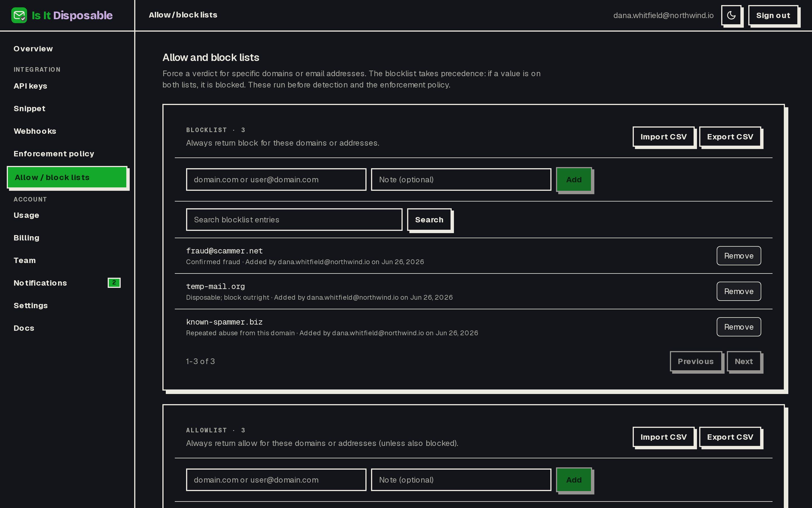
Task: Click the dana.whitfield@northwind.io account email in header
Action: [x=663, y=16]
